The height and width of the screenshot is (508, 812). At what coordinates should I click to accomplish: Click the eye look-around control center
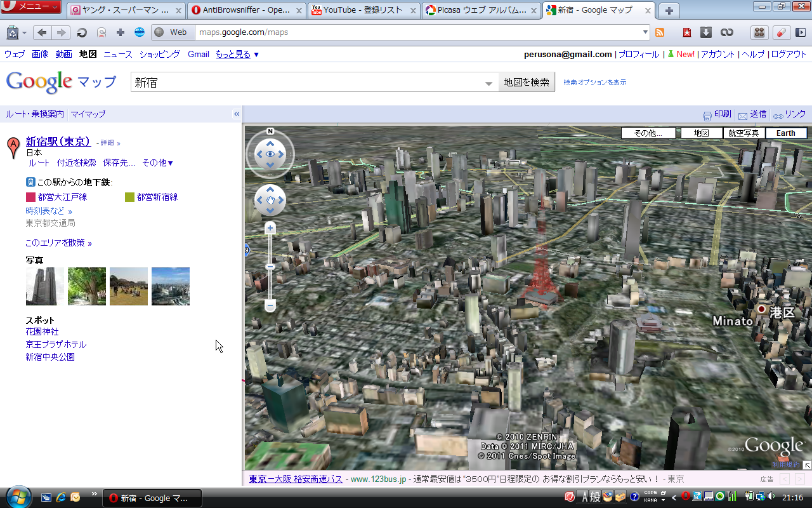pos(270,154)
